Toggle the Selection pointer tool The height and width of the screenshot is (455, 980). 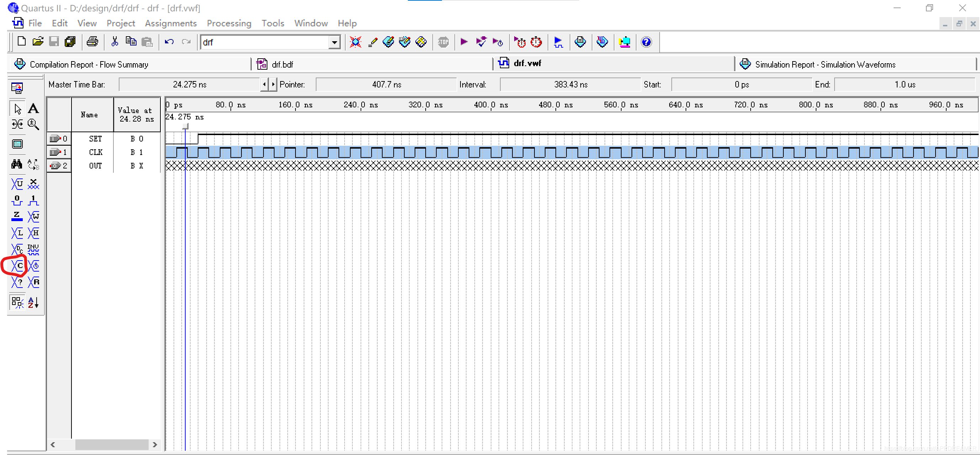point(17,109)
